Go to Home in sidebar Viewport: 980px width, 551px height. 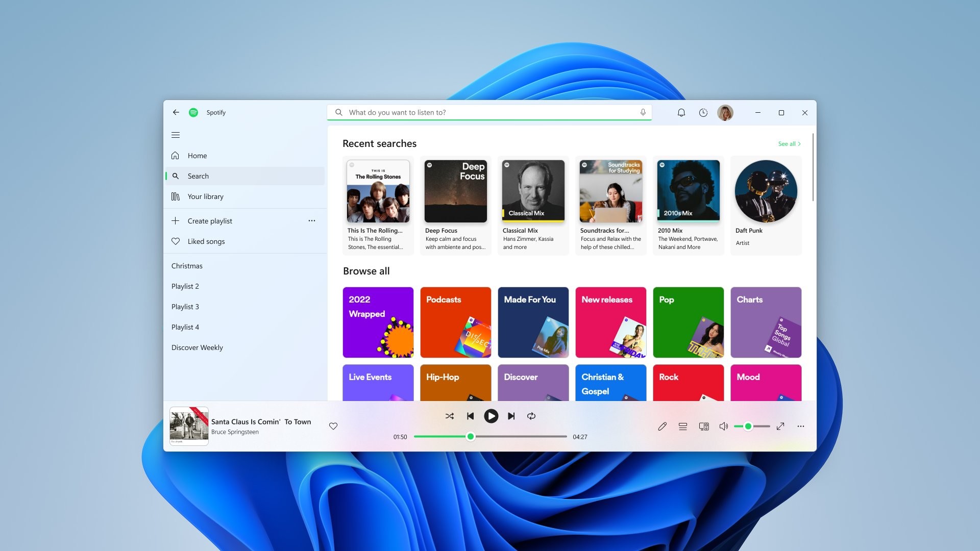pyautogui.click(x=197, y=156)
